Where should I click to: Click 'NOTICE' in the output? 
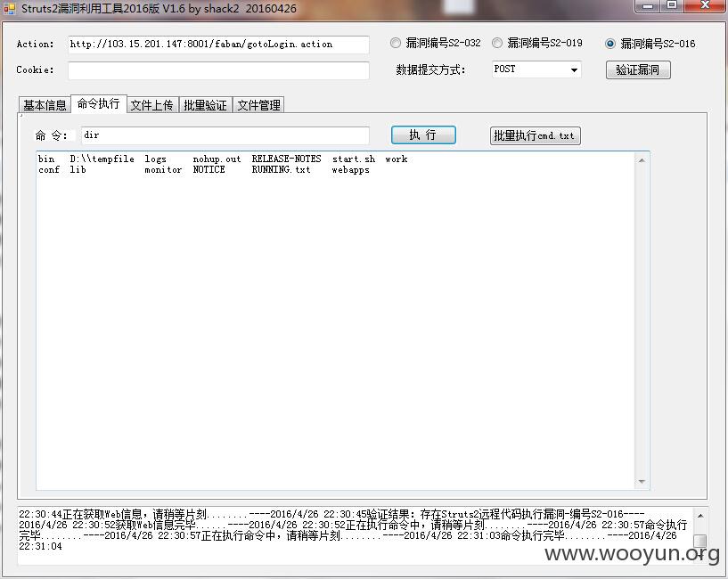(x=209, y=170)
